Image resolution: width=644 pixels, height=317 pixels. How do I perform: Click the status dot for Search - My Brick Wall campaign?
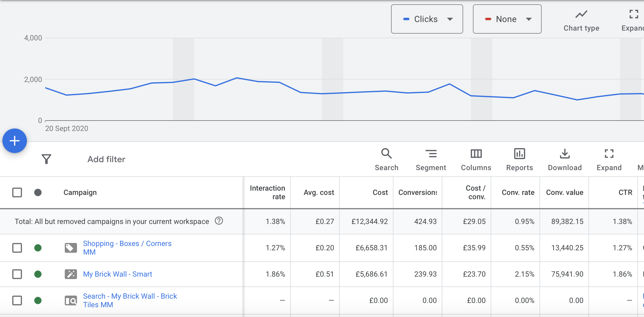click(x=38, y=300)
